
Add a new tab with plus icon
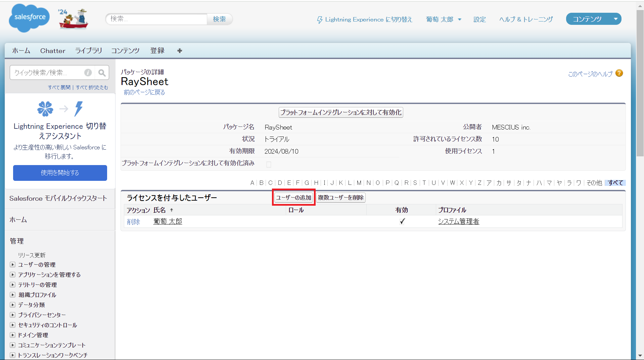[180, 51]
